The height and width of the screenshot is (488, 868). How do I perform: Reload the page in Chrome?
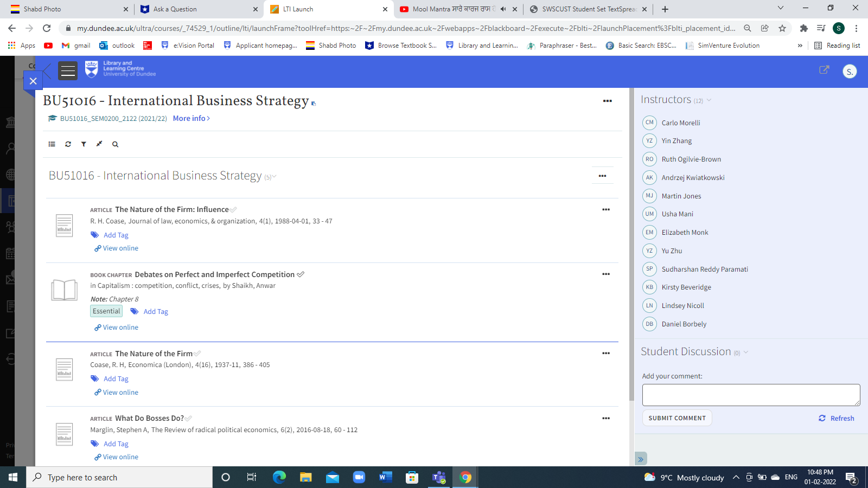point(47,28)
